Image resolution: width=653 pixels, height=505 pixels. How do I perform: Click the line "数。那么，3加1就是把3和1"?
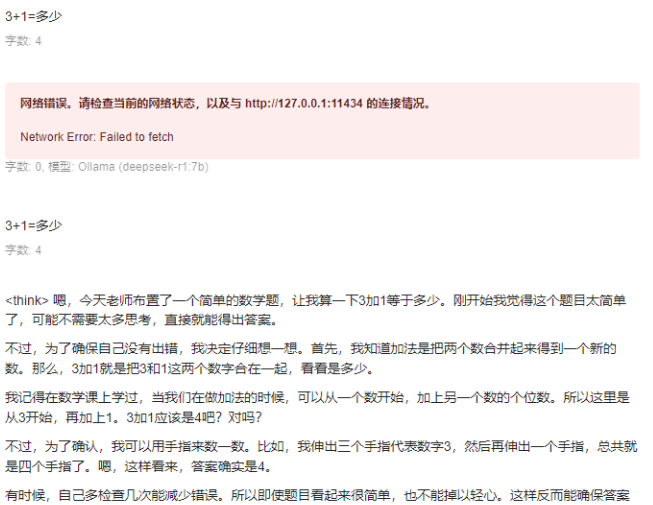click(x=189, y=368)
